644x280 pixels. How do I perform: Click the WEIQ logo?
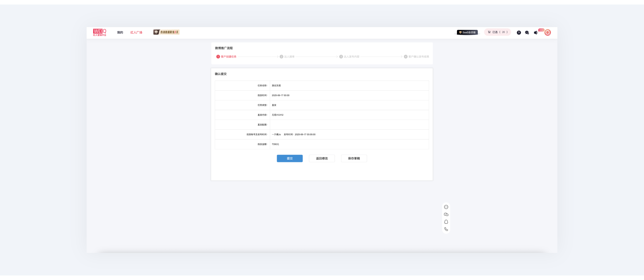pyautogui.click(x=100, y=32)
